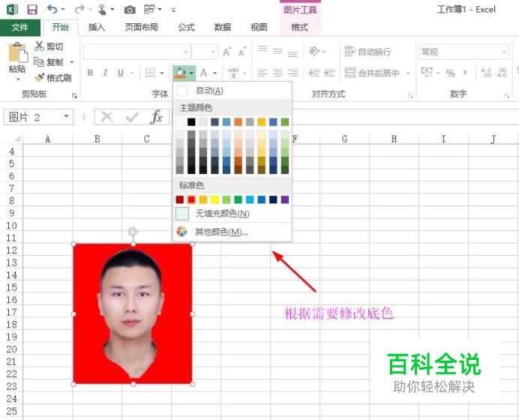Image resolution: width=519 pixels, height=420 pixels.
Task: Toggle Underline formatting
Action: click(121, 73)
